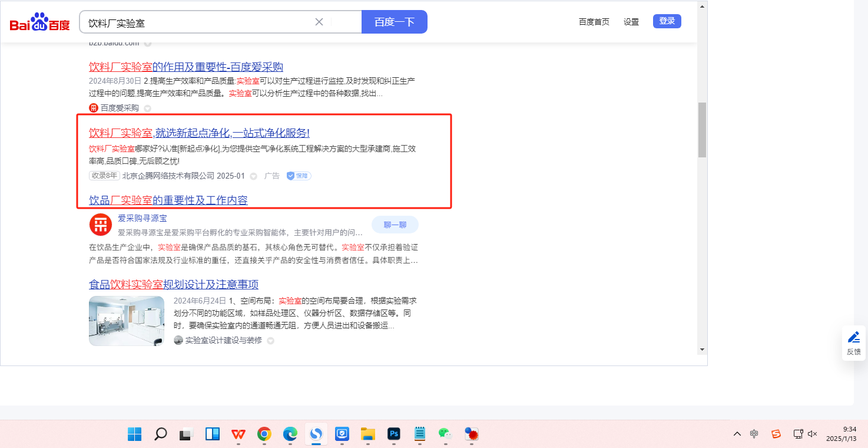Open WeChat from the taskbar
This screenshot has width=868, height=448.
445,434
